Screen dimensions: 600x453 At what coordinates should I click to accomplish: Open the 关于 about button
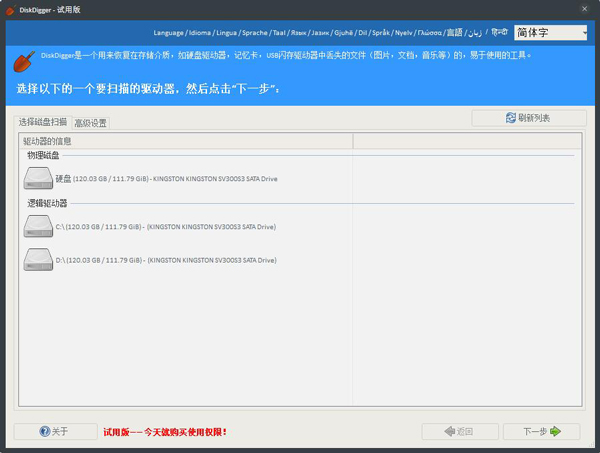(55, 431)
